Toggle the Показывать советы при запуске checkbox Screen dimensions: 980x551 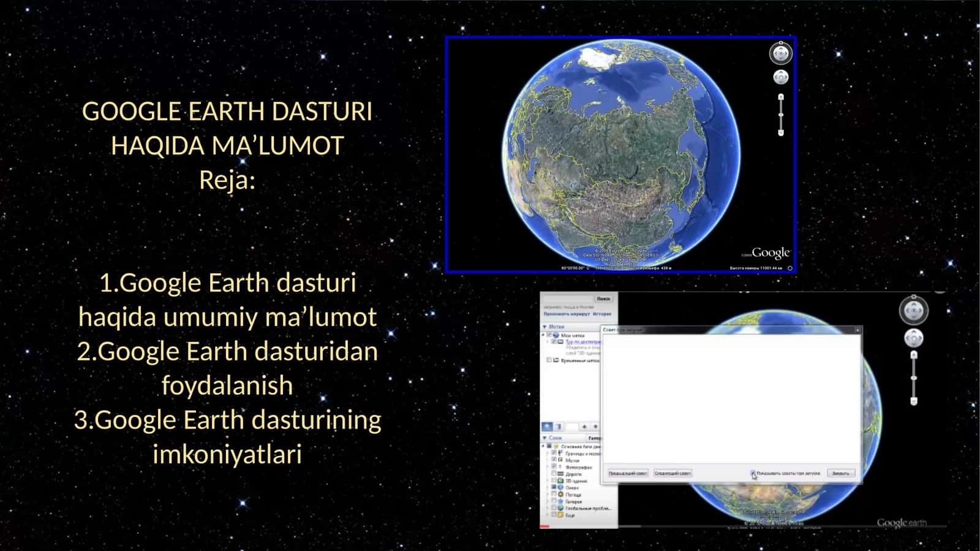[x=753, y=473]
